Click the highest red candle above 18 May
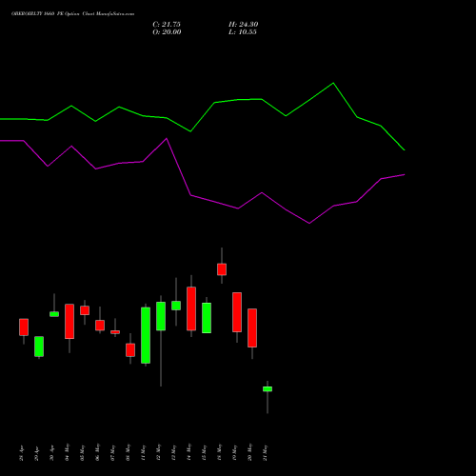This screenshot has height=476, width=476. pos(222,269)
